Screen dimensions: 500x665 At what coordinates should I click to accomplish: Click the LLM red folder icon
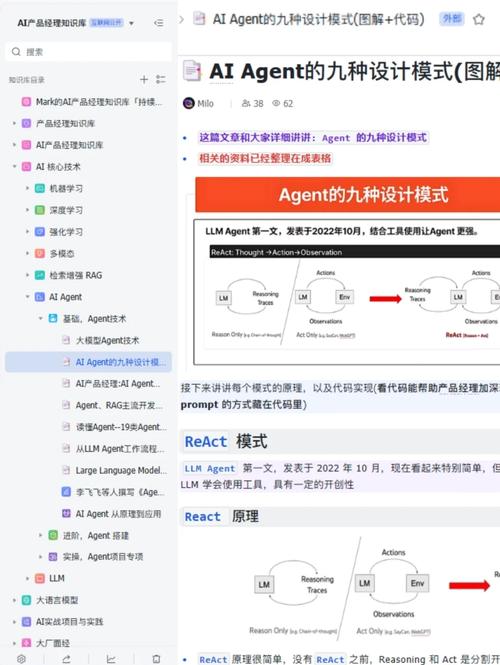click(x=39, y=578)
